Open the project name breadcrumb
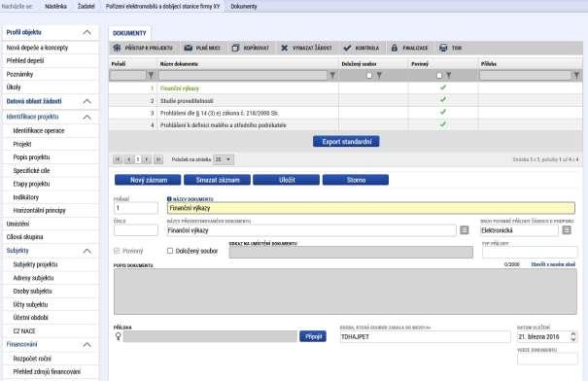Viewport: 588px width, 381px height. pos(162,7)
